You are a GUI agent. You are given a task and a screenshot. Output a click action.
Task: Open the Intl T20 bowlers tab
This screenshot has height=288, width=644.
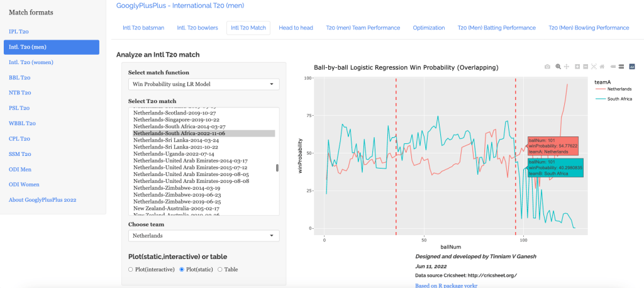pos(197,28)
